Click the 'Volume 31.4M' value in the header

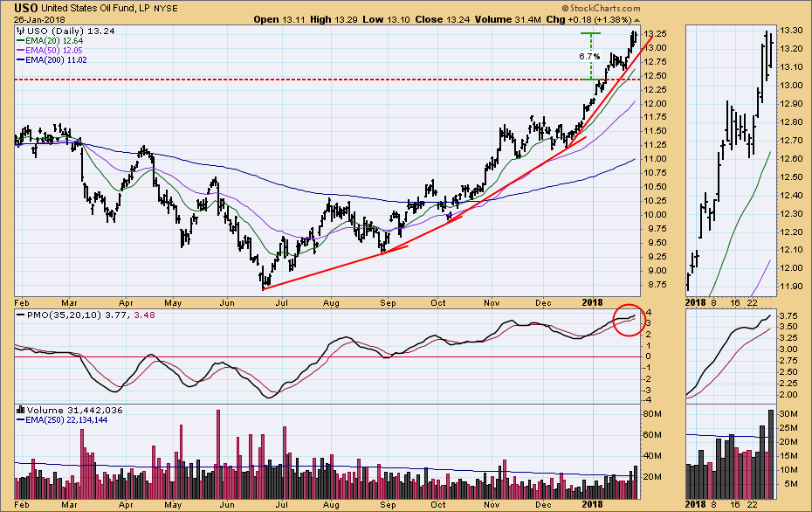point(507,20)
